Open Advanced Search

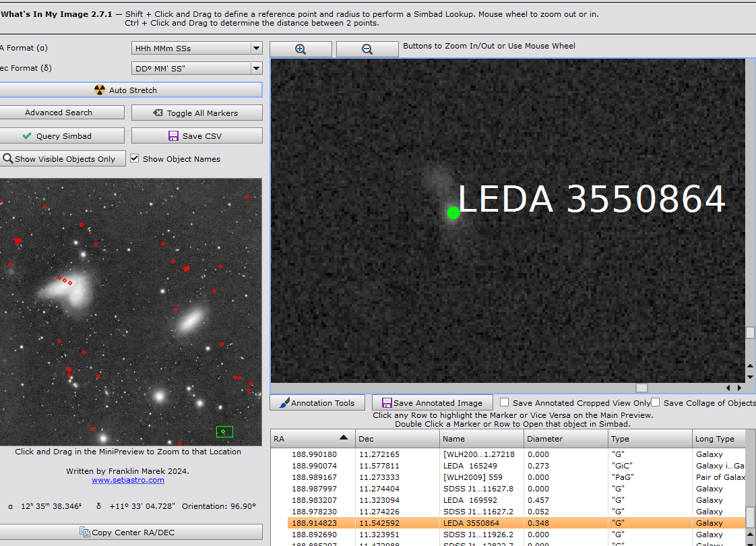[x=62, y=113]
